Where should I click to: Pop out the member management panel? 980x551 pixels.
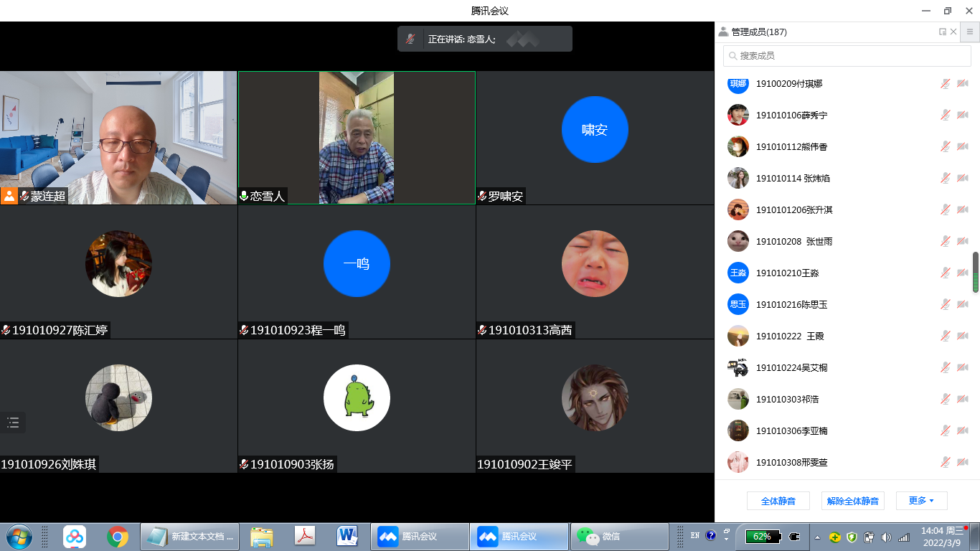943,32
